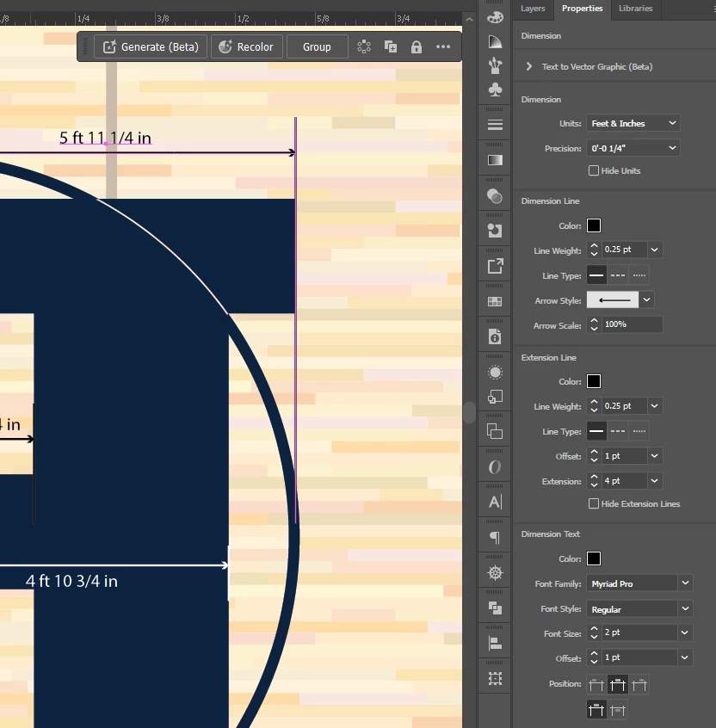Select the third text Position option
This screenshot has height=728, width=716.
[639, 685]
